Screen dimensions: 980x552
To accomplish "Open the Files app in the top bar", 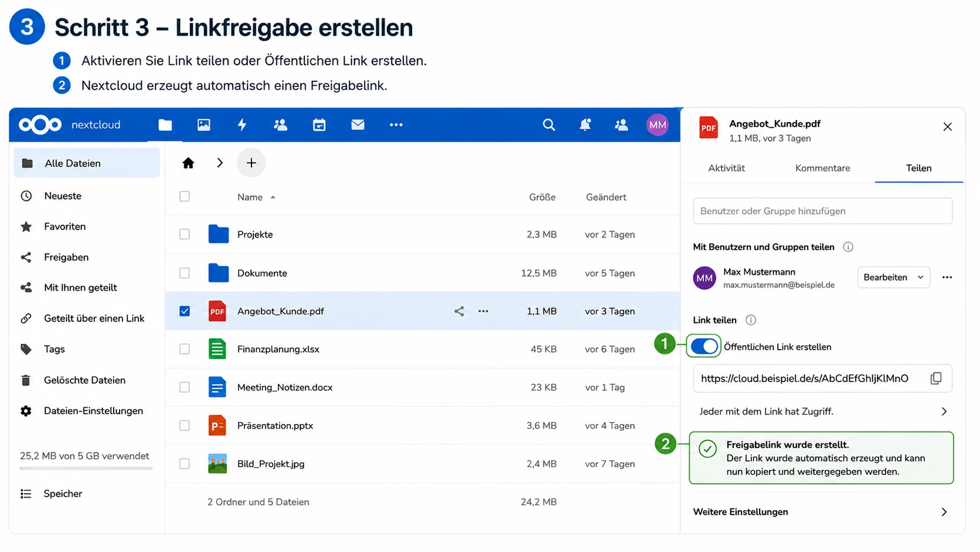I will [165, 124].
